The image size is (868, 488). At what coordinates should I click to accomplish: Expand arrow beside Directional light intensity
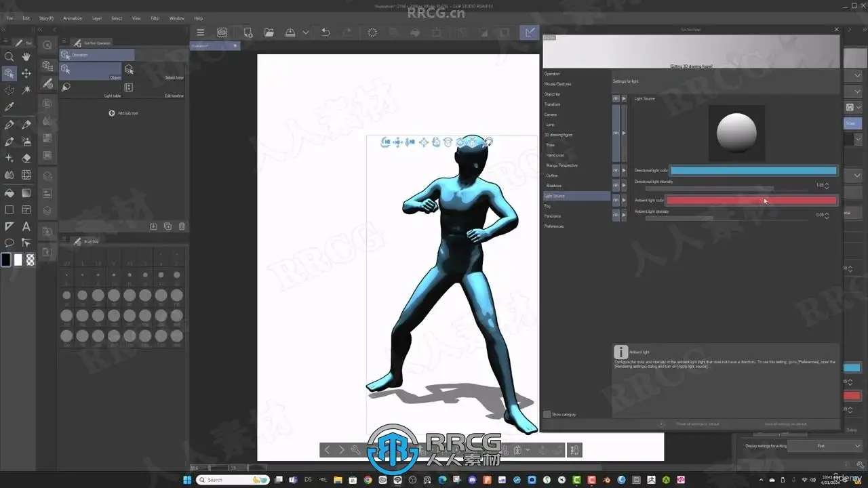point(624,185)
